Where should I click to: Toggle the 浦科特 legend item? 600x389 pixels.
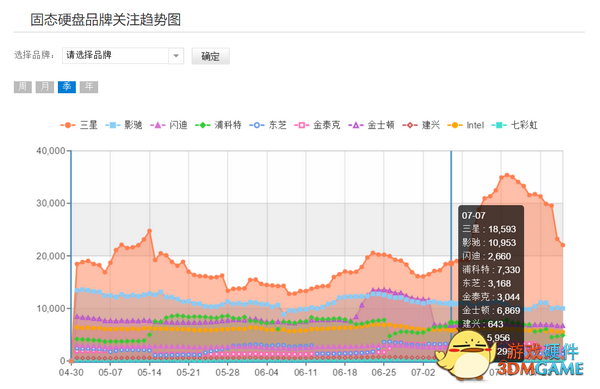[x=218, y=125]
